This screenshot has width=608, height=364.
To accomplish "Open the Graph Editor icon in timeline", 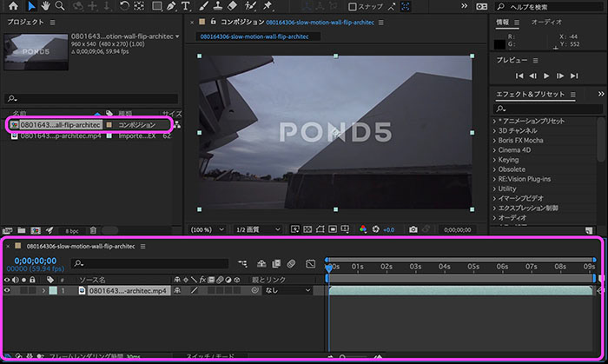I will [x=311, y=264].
